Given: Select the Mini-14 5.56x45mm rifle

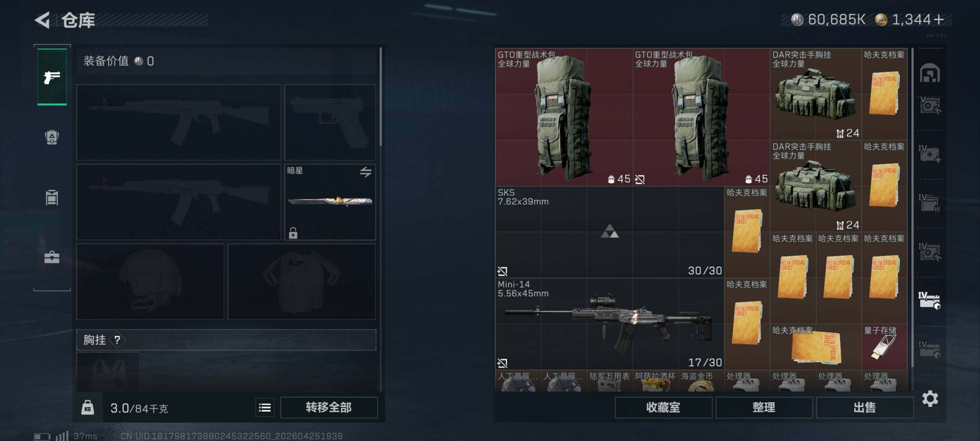Looking at the screenshot, I should 609,324.
